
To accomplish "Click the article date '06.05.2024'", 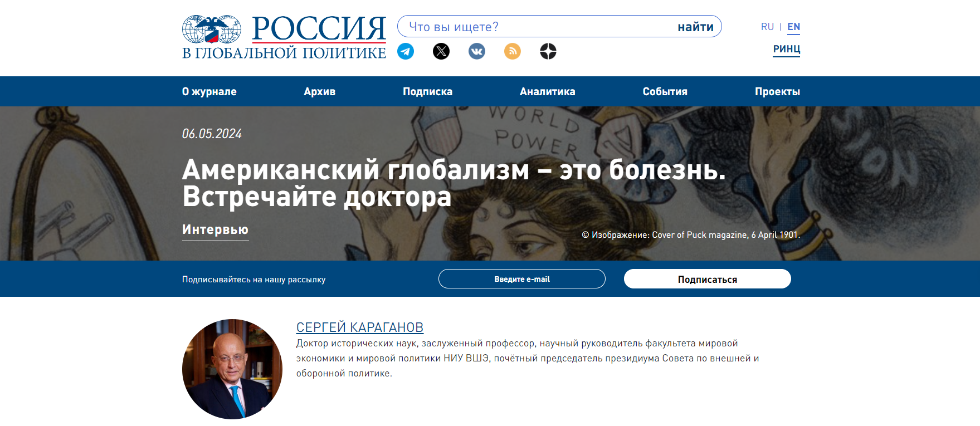I will [212, 134].
